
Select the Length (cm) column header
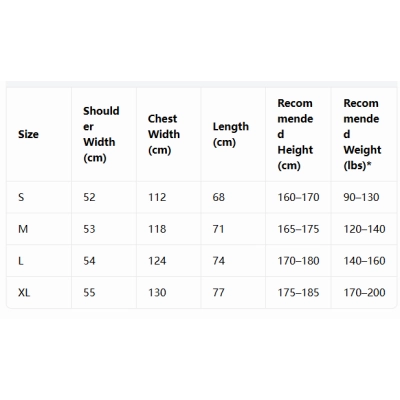pyautogui.click(x=231, y=134)
